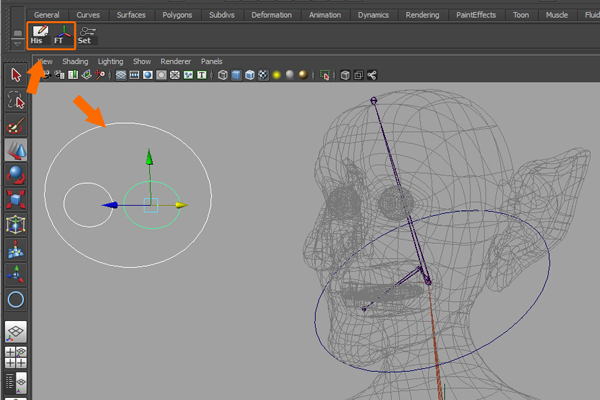The width and height of the screenshot is (600, 400).
Task: Click the isolate select icon
Action: [324, 75]
